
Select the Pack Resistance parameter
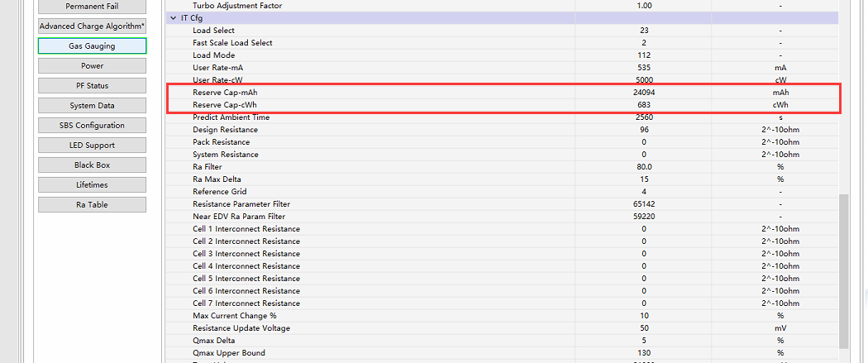tap(221, 142)
